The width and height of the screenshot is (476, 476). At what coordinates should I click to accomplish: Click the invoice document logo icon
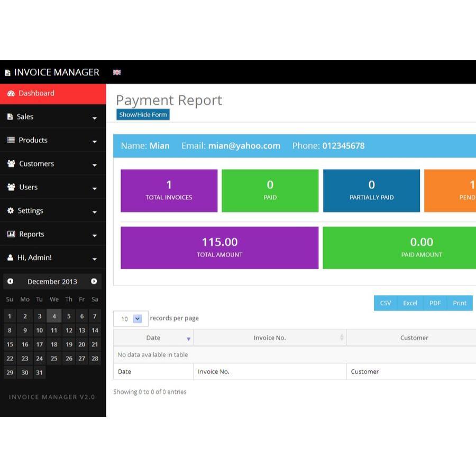click(8, 73)
